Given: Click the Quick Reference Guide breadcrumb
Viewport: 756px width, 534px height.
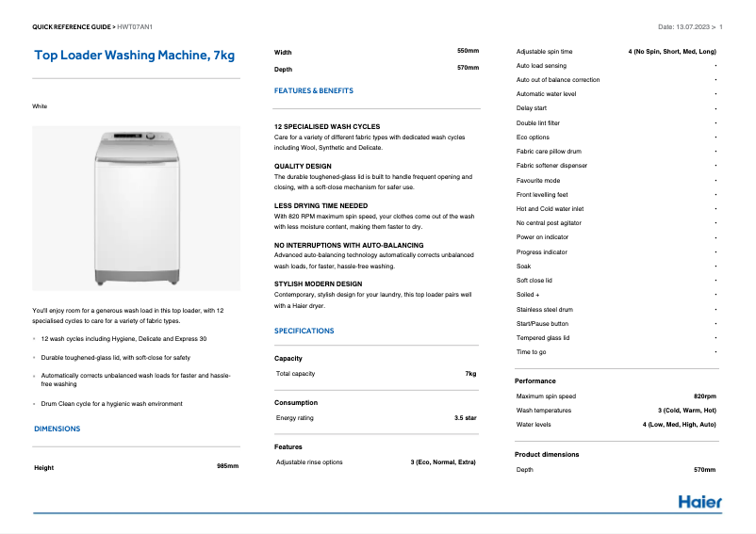Looking at the screenshot, I should tap(72, 26).
